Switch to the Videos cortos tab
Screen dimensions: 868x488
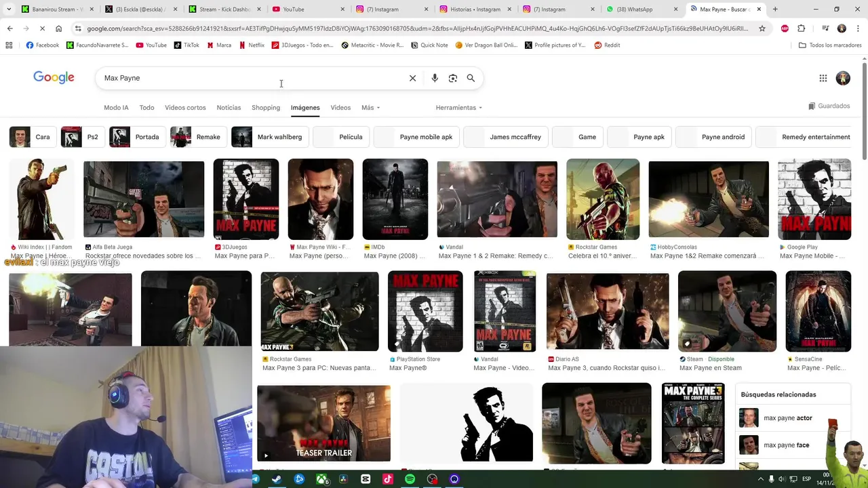(185, 108)
